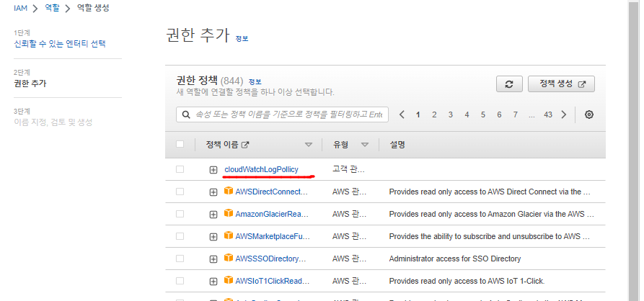This screenshot has height=301, width=644.
Task: Open the cloudWatchLogPollicy policy link
Action: coord(261,169)
